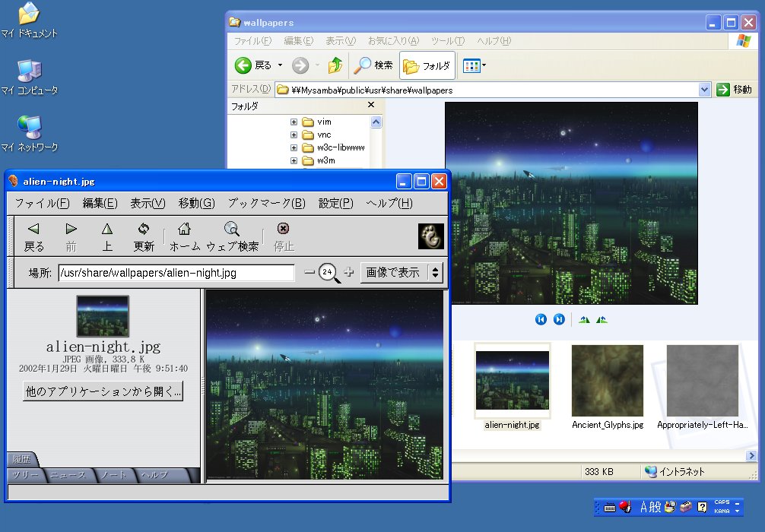765x532 pixels.
Task: Open the 設定(P) menu
Action: point(335,203)
